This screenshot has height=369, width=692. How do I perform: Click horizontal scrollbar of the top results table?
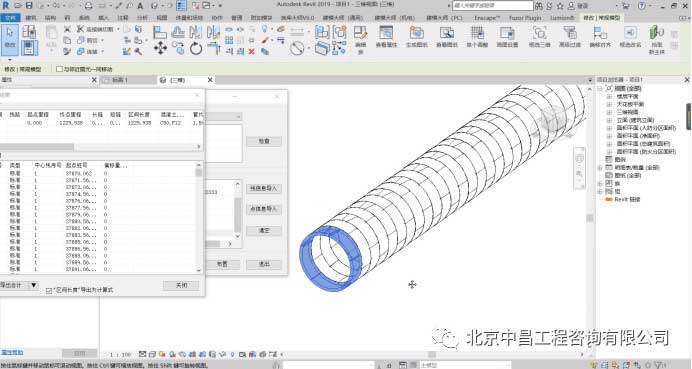pyautogui.click(x=101, y=147)
